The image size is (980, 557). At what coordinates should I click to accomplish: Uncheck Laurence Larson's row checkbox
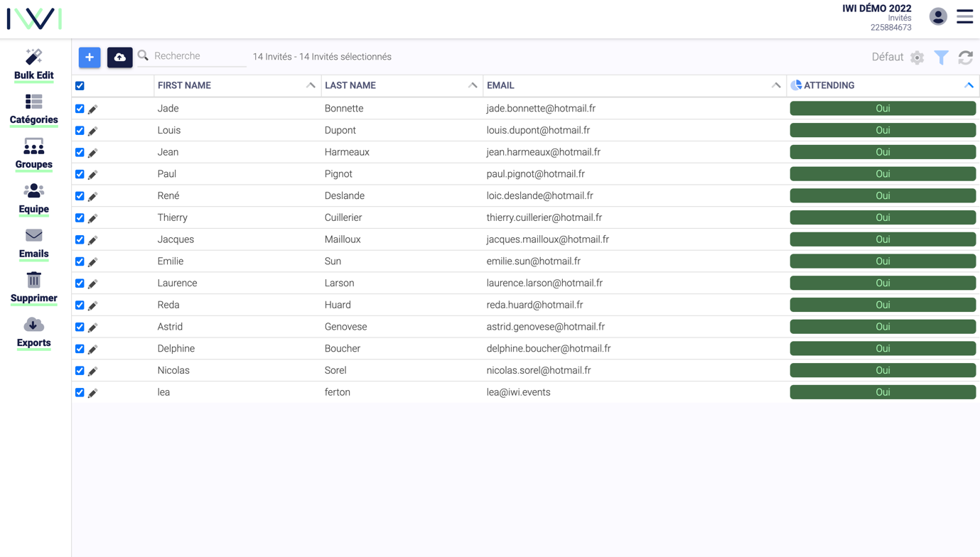pyautogui.click(x=80, y=283)
